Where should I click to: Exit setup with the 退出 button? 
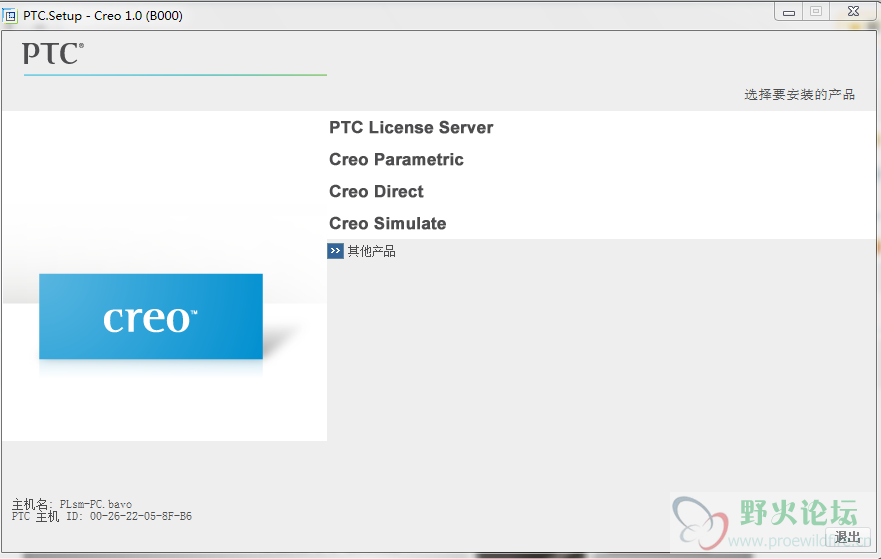[847, 537]
